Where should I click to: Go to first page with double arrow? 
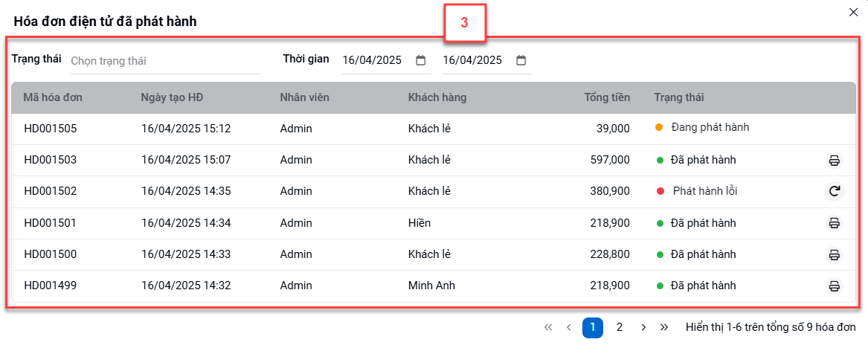(548, 327)
